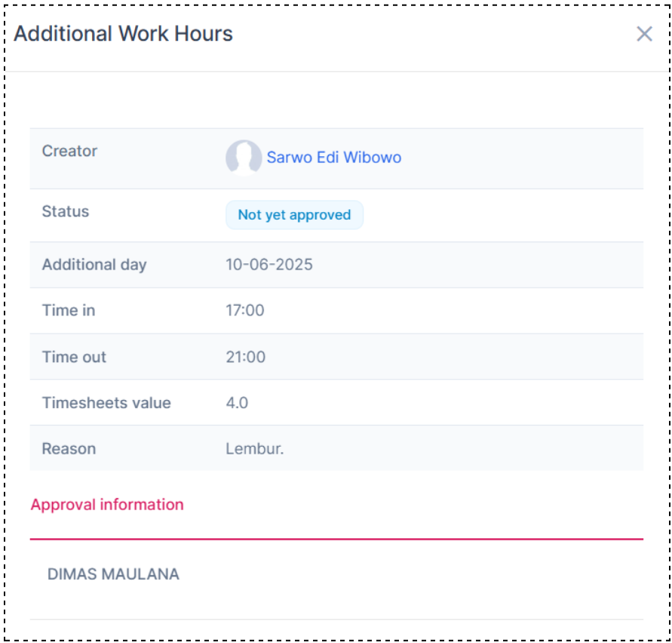Viewport: 672px width, 643px height.
Task: Click the Creator row label
Action: pos(69,151)
